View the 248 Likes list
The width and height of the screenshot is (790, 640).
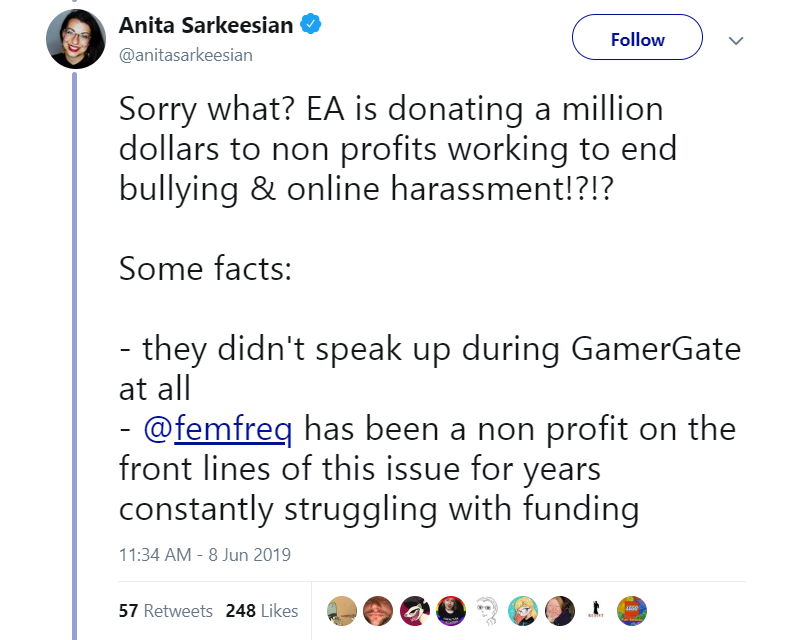click(x=262, y=610)
